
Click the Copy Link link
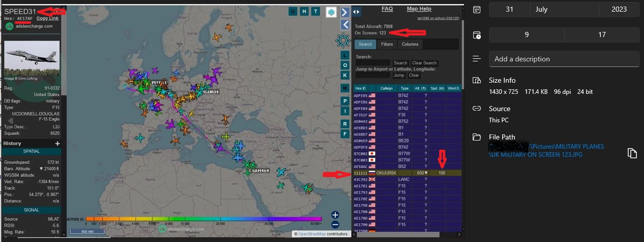tap(47, 18)
